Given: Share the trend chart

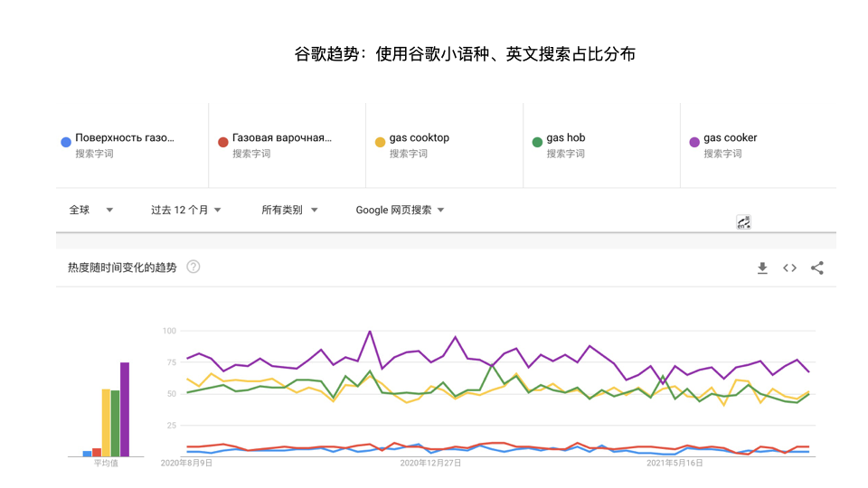Looking at the screenshot, I should pos(817,268).
